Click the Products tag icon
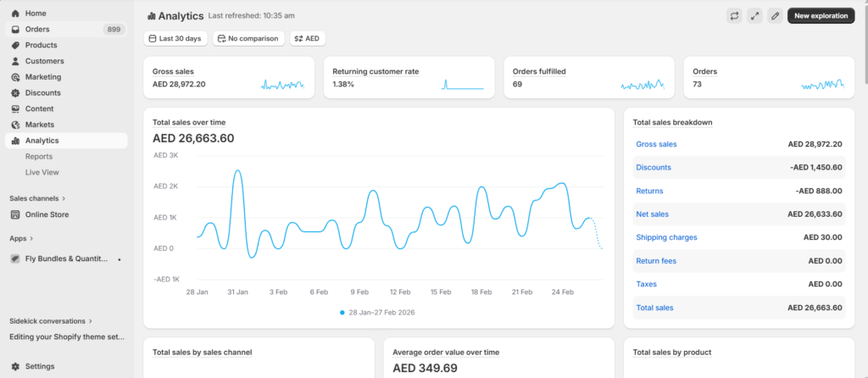The height and width of the screenshot is (378, 868). pos(15,45)
